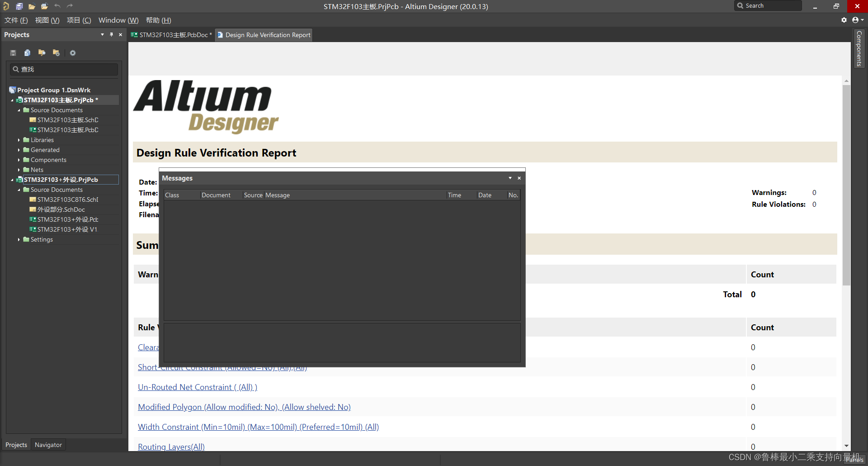
Task: Click the report scrollbar down arrow
Action: click(846, 446)
